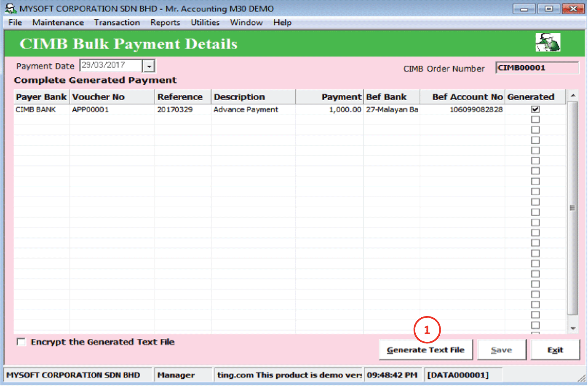Click the MYSOFT CORPORATION SDN BHD status panel
This screenshot has height=386, width=588.
(x=78, y=375)
